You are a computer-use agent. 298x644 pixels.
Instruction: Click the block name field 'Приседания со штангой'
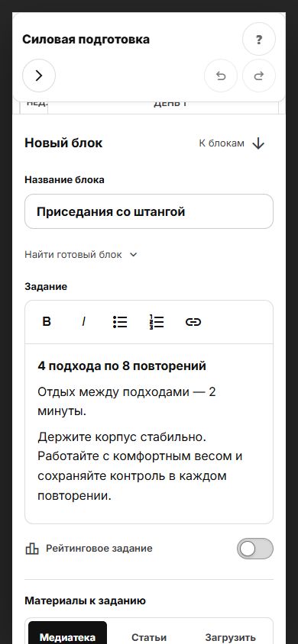[x=149, y=211]
